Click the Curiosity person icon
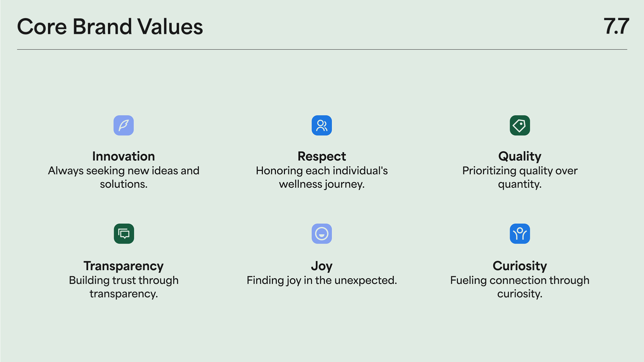Image resolution: width=644 pixels, height=362 pixels. tap(520, 234)
